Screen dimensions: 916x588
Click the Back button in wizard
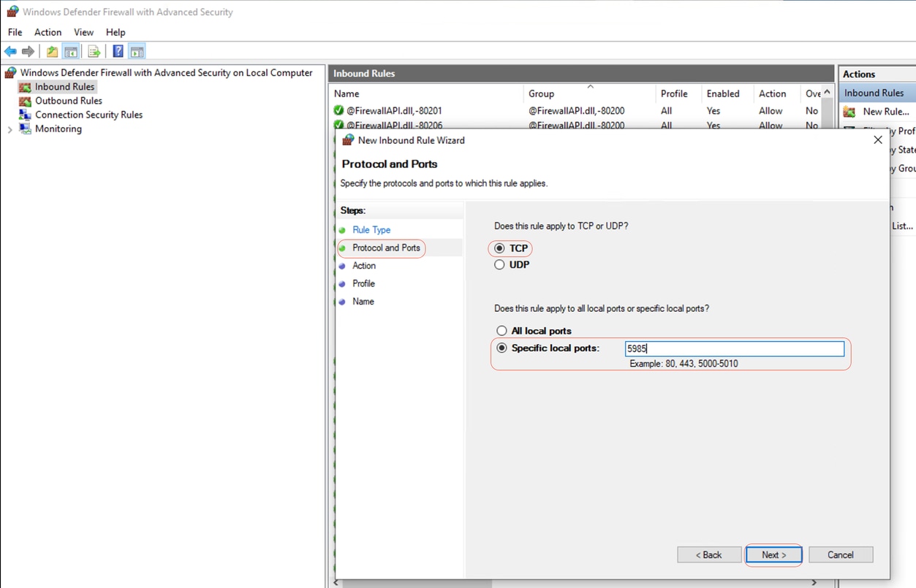click(x=709, y=555)
